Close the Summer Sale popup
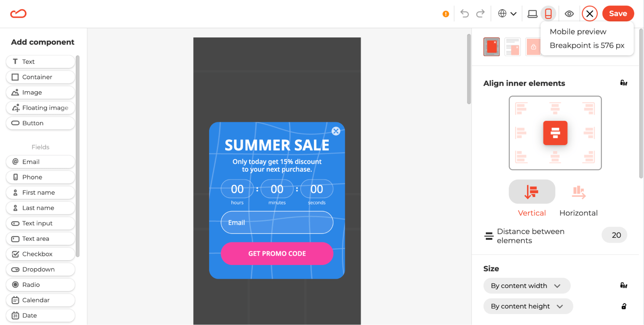The width and height of the screenshot is (644, 325). [336, 131]
